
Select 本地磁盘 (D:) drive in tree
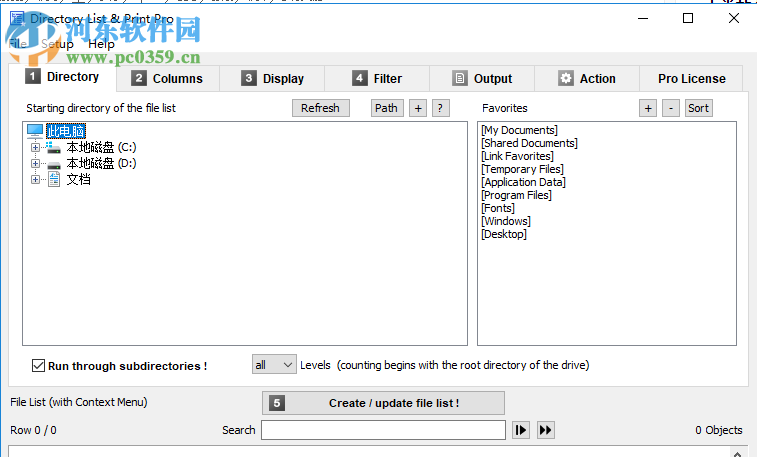coord(101,164)
